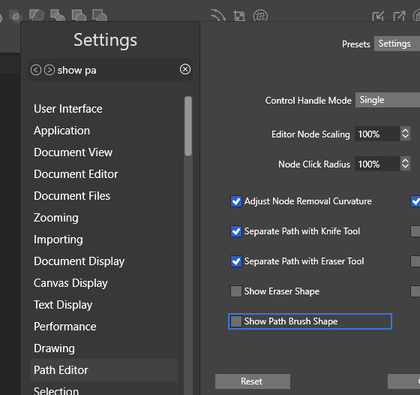Click the Node Click Radius value field
420x395 pixels.
click(377, 164)
